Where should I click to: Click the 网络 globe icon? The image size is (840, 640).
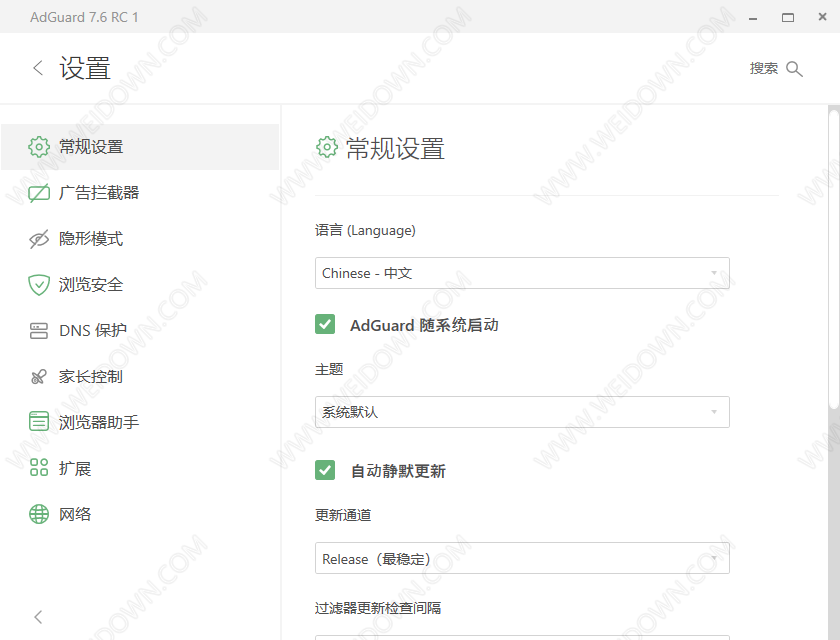tap(39, 514)
